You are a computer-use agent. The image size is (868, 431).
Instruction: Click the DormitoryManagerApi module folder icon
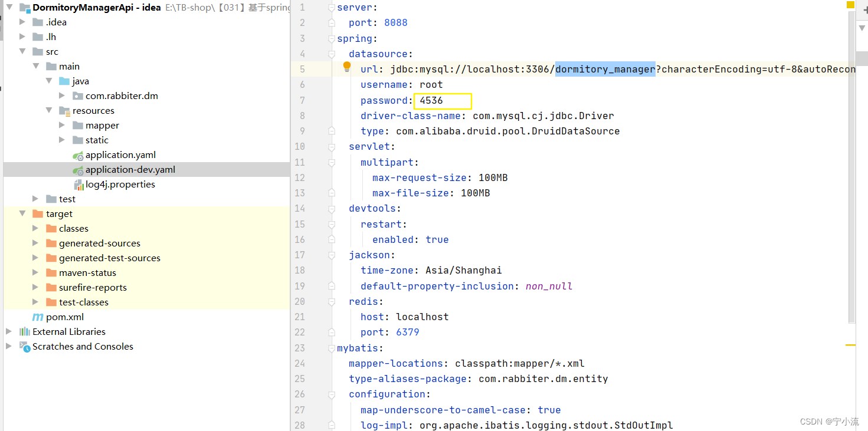(25, 8)
